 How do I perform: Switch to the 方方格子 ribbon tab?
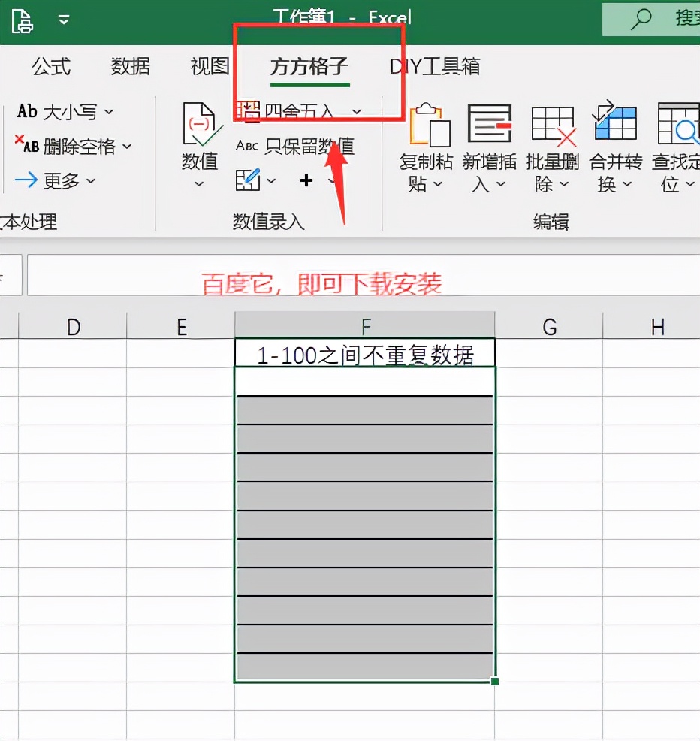pyautogui.click(x=309, y=66)
